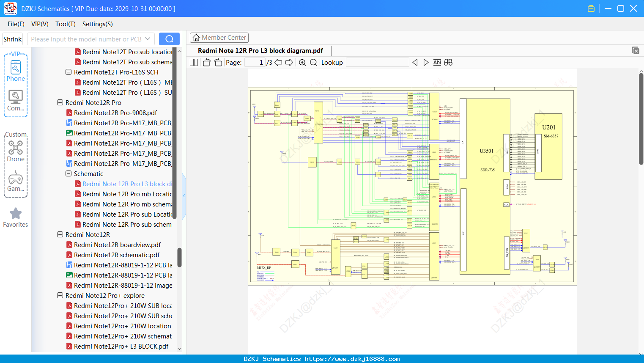The height and width of the screenshot is (363, 644).
Task: Open the model number dropdown arrow
Action: [x=148, y=39]
